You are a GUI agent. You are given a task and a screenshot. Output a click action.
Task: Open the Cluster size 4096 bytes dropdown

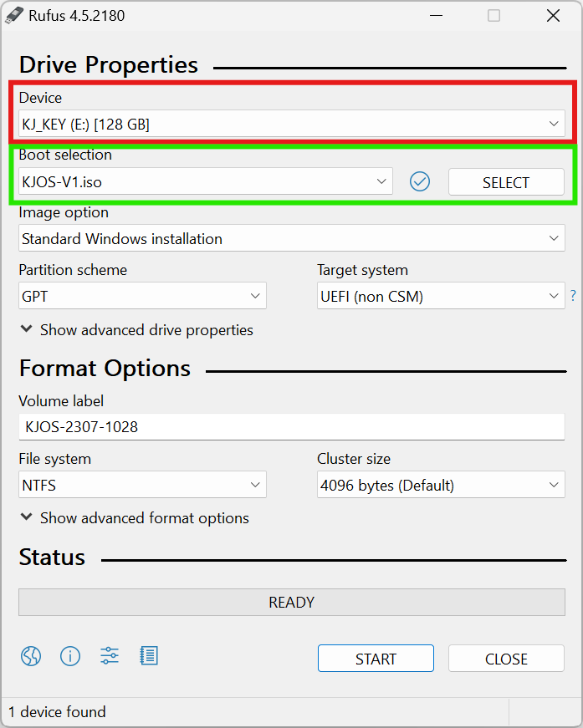[441, 485]
